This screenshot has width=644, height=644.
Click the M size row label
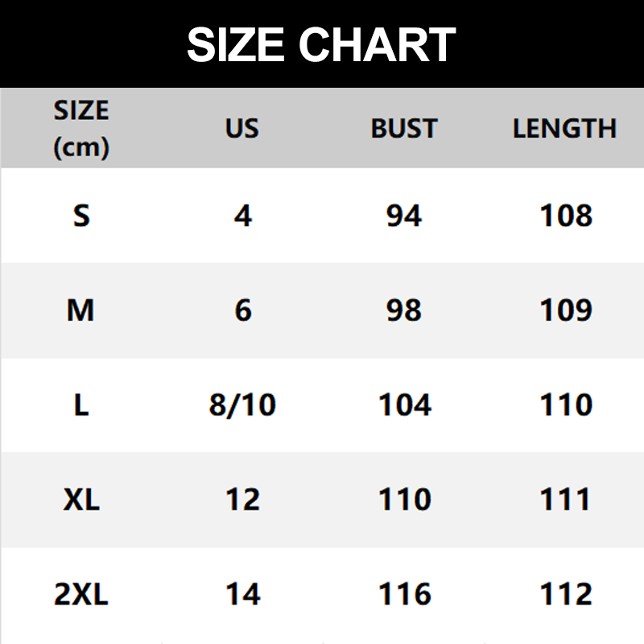click(80, 310)
